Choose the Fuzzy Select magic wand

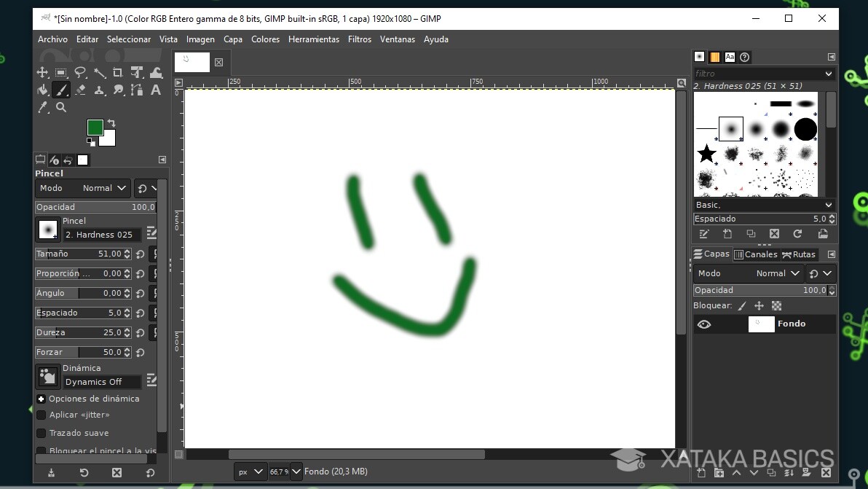(x=99, y=72)
